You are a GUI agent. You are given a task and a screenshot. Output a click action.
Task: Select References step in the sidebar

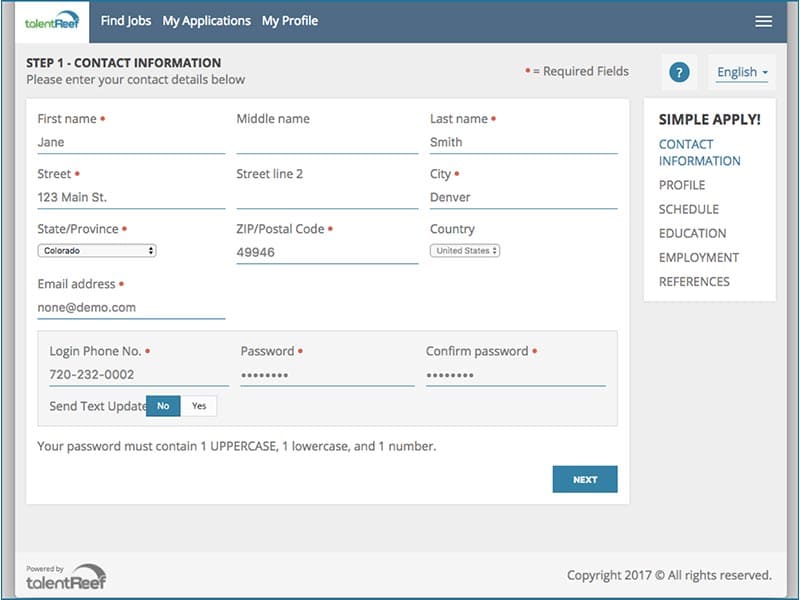(x=694, y=281)
